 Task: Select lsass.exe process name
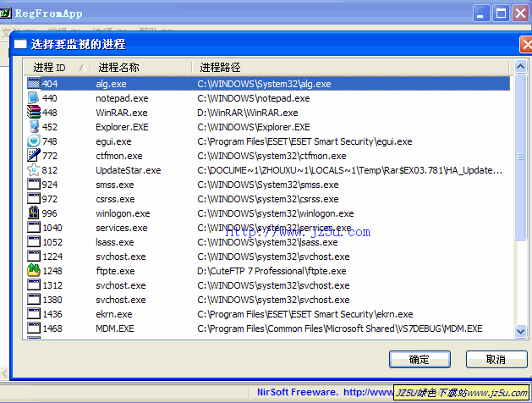coord(115,242)
